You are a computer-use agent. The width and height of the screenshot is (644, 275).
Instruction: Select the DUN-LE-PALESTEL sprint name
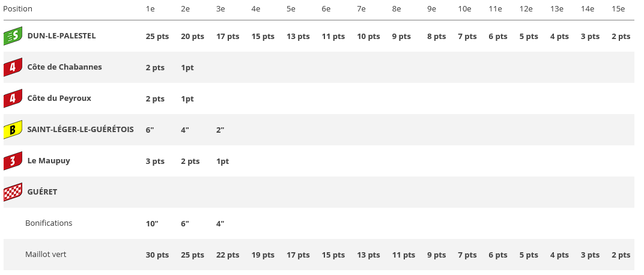[x=62, y=36]
